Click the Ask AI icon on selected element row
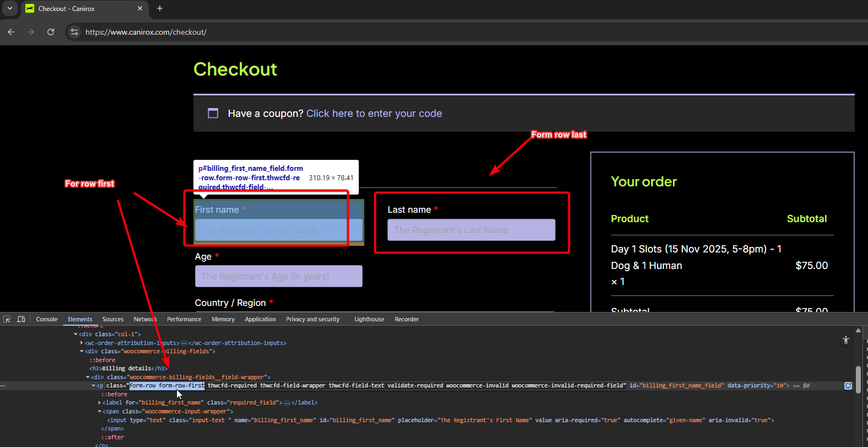The width and height of the screenshot is (868, 447). click(x=848, y=386)
